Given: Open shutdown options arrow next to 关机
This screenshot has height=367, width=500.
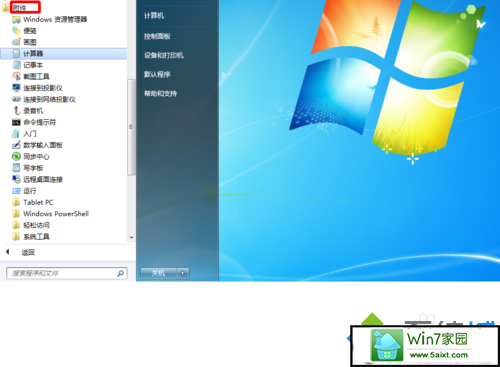Looking at the screenshot, I should [183, 273].
